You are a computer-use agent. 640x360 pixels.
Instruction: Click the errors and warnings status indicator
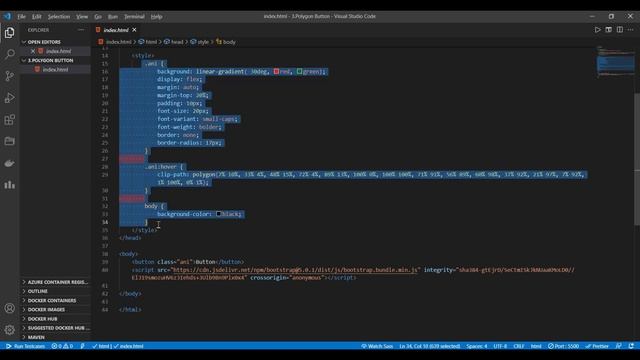pos(62,346)
